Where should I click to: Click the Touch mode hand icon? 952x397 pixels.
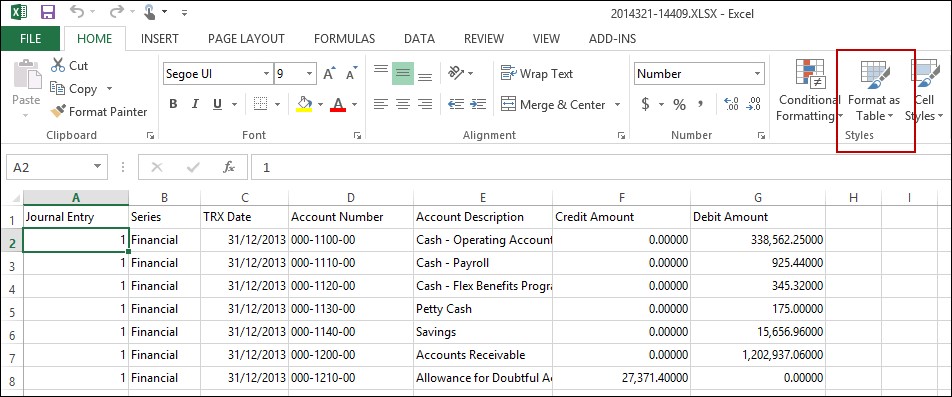pyautogui.click(x=149, y=12)
